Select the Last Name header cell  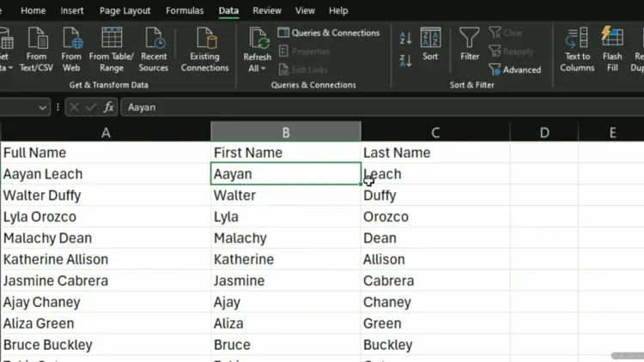point(435,153)
